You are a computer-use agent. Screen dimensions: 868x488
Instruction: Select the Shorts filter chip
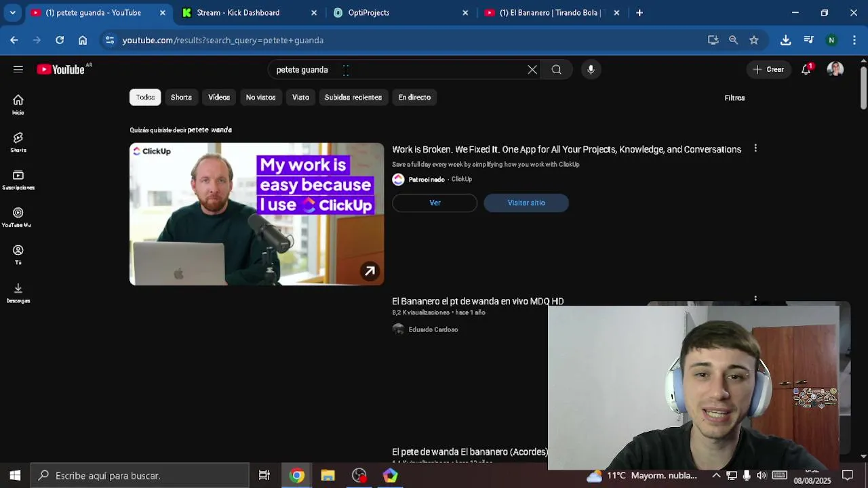(181, 97)
